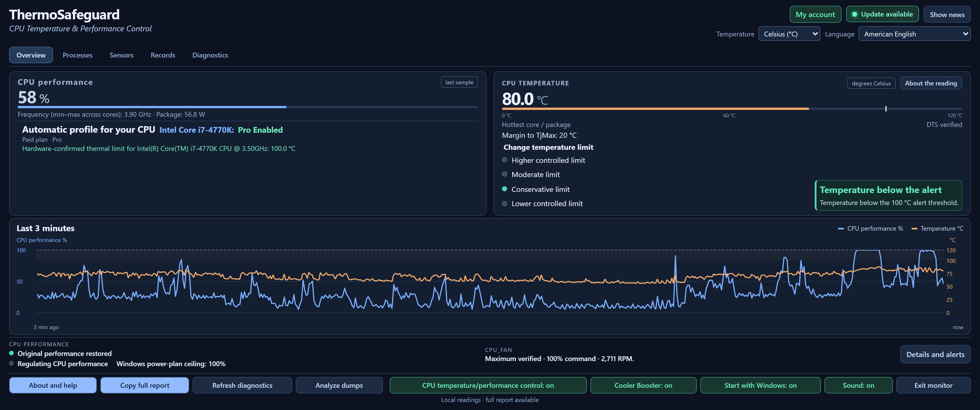This screenshot has height=410, width=980.
Task: Click the 'last sample' badge
Action: point(459,82)
